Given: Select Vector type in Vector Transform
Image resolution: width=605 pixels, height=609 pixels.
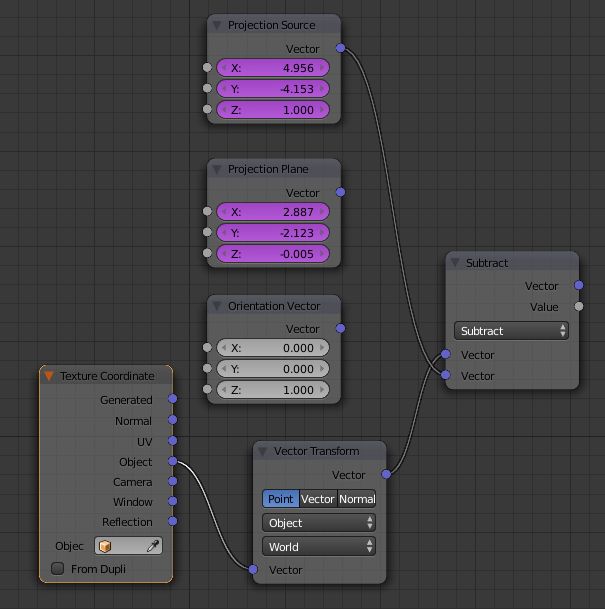Looking at the screenshot, I should [x=318, y=499].
